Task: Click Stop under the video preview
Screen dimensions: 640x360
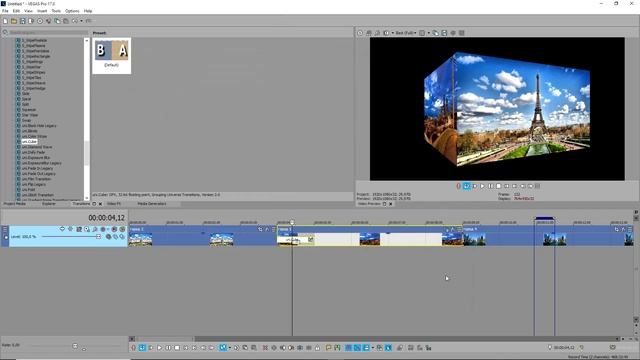Action: coord(498,186)
